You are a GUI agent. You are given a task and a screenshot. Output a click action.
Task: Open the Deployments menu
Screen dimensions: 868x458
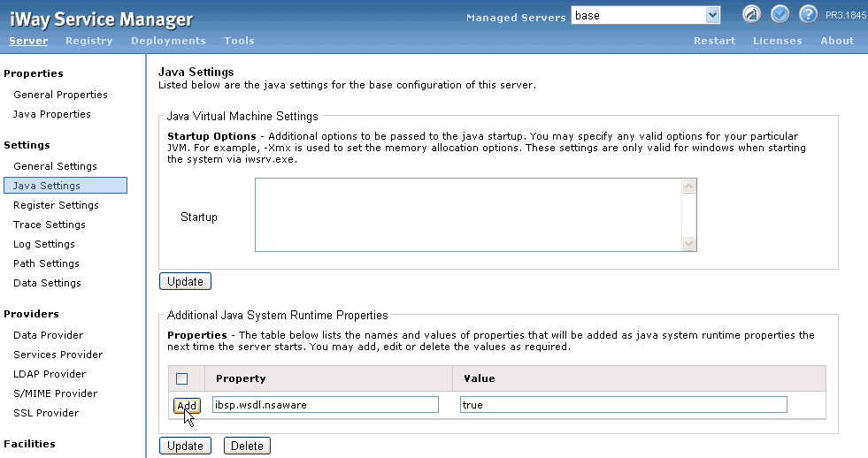point(168,41)
